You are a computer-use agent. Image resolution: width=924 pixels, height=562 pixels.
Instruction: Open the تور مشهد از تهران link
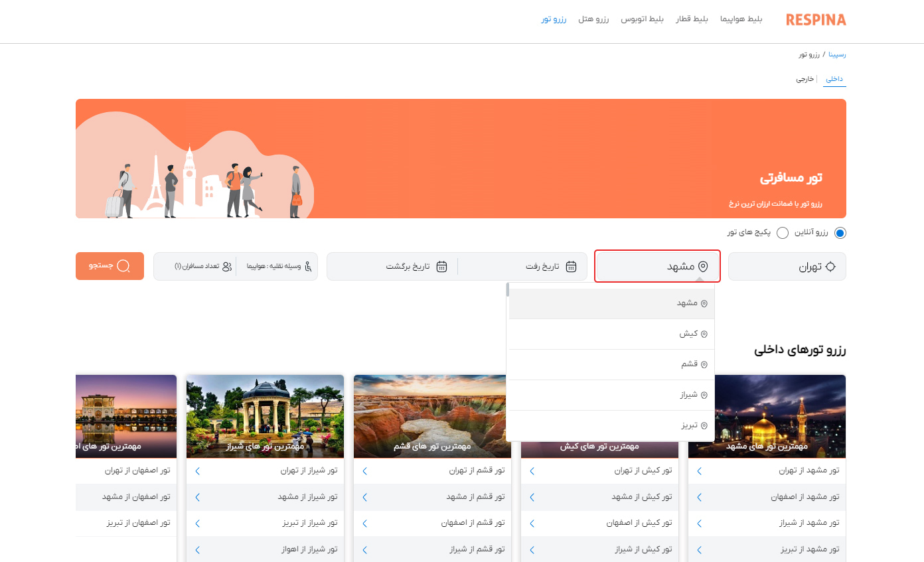(x=809, y=470)
